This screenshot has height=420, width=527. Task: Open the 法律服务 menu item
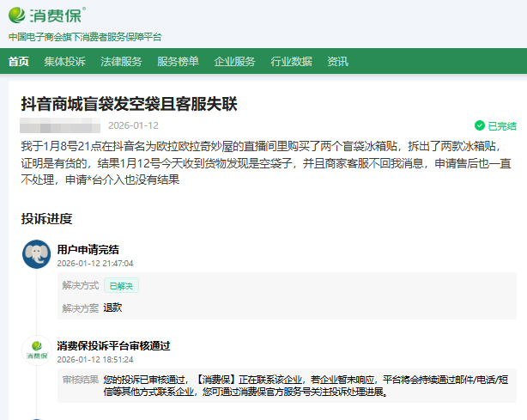point(121,61)
